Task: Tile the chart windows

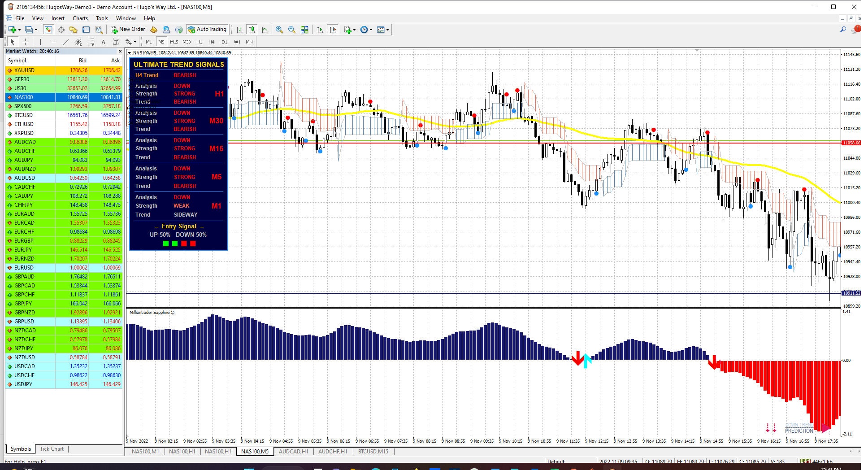Action: tap(304, 30)
